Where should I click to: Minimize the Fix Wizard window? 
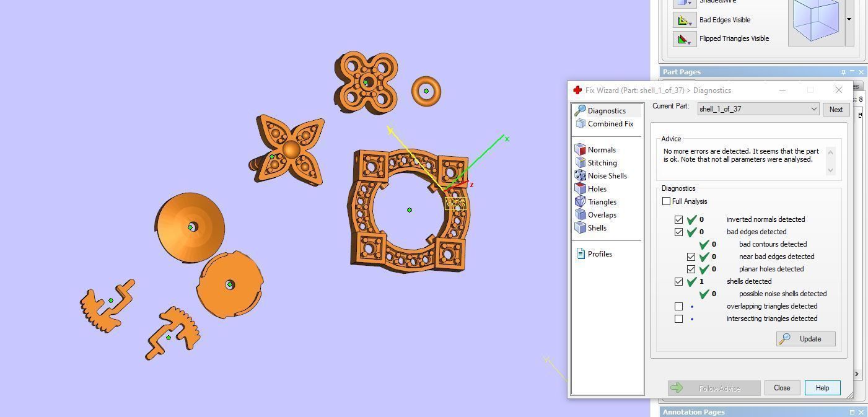coord(782,90)
